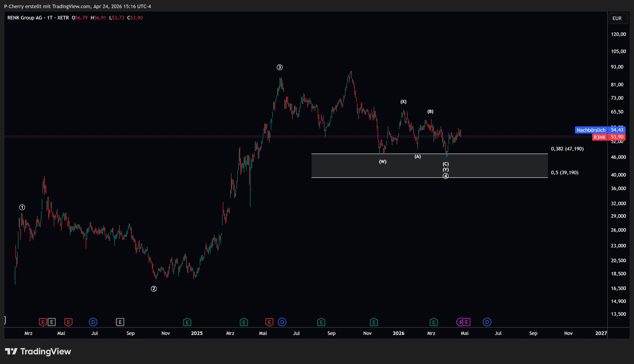Select the circled wave 3 label
The width and height of the screenshot is (634, 364).
280,67
